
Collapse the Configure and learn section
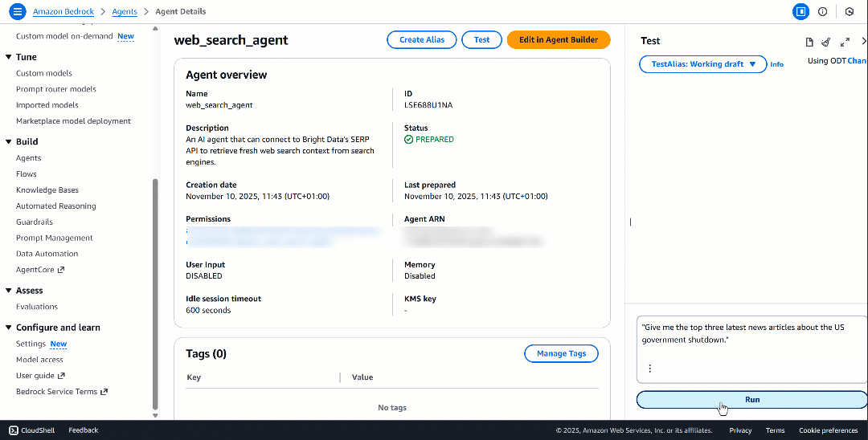(8, 328)
